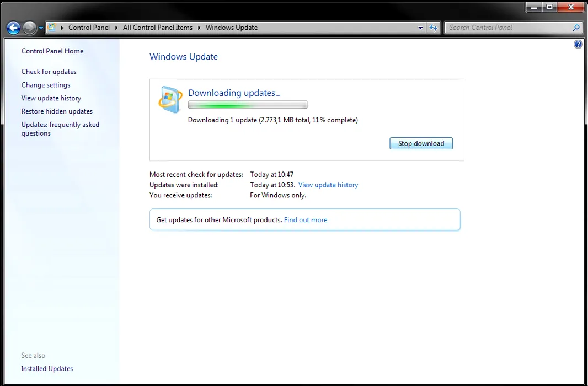588x386 pixels.
Task: Click Check for updates link
Action: (x=49, y=72)
